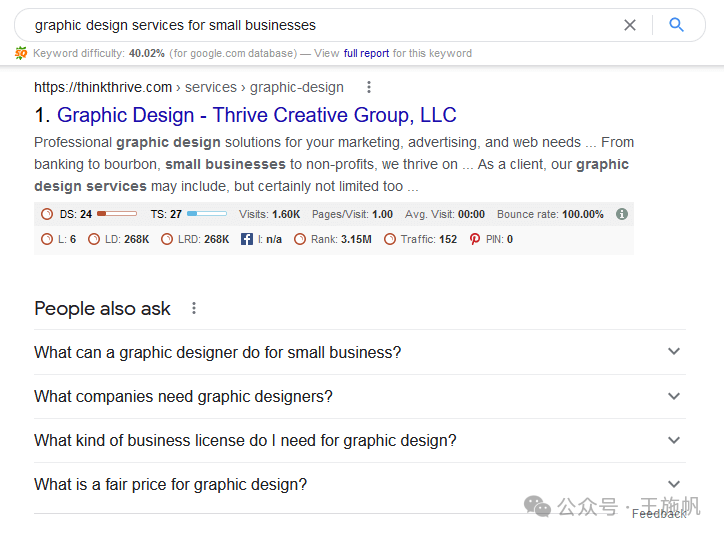The image size is (724, 536).
Task: Expand "What is a fair price" chevron
Action: pos(674,484)
